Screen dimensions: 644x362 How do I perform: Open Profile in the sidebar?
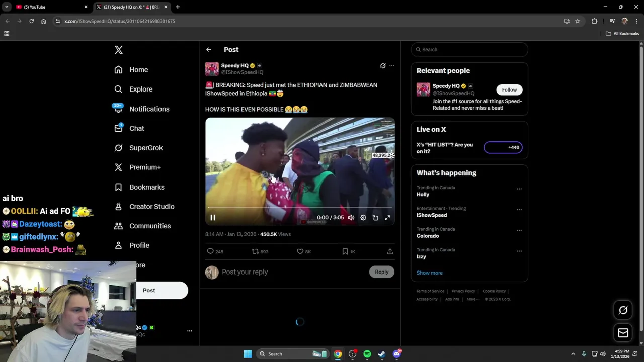pyautogui.click(x=132, y=245)
